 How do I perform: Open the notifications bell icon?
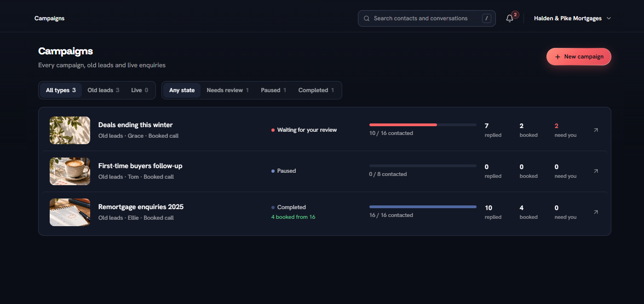tap(509, 18)
